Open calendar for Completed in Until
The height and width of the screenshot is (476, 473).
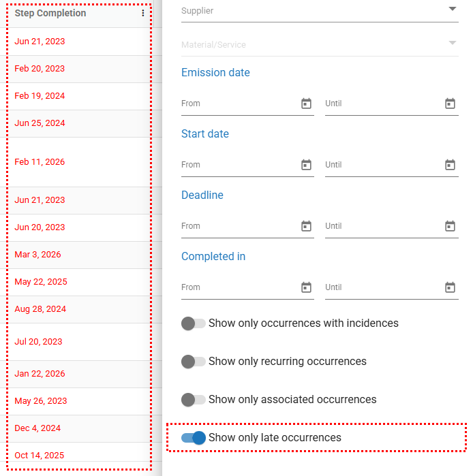(x=450, y=287)
